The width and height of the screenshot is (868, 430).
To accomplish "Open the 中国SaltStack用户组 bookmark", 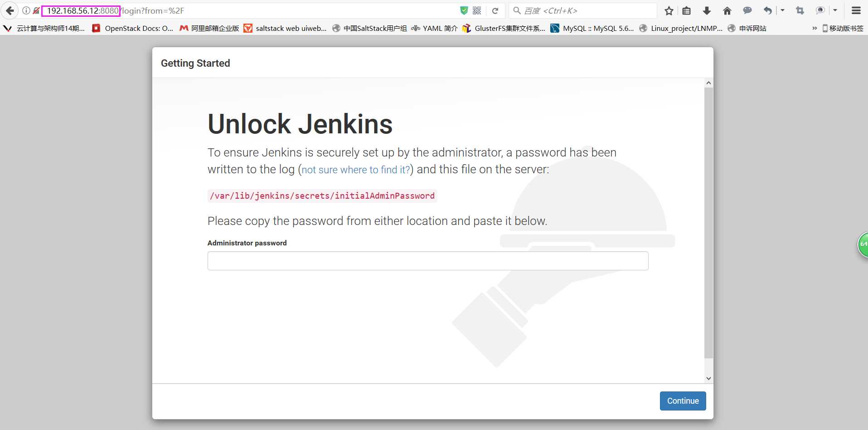I will click(x=369, y=28).
